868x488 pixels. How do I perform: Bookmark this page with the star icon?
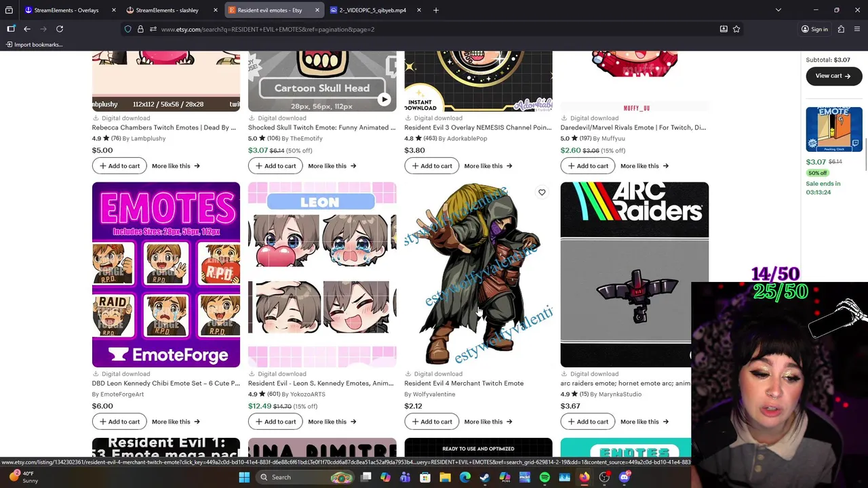coord(736,29)
